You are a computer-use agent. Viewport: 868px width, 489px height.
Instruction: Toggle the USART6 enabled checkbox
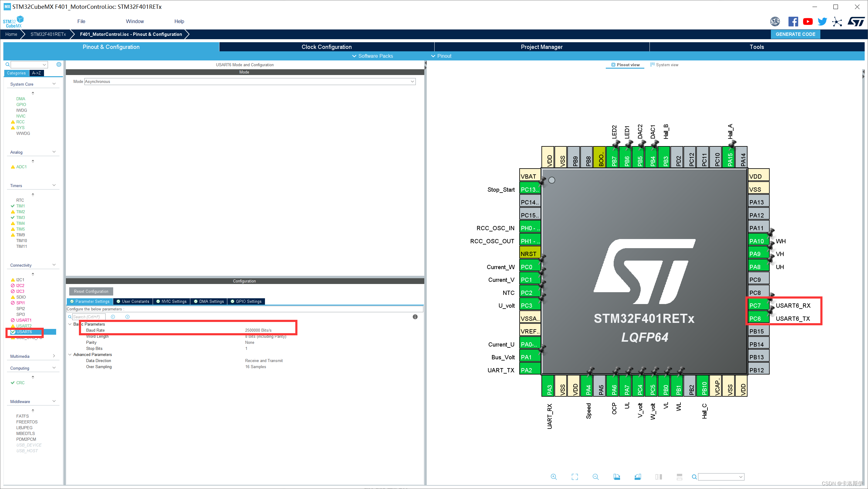(x=13, y=332)
